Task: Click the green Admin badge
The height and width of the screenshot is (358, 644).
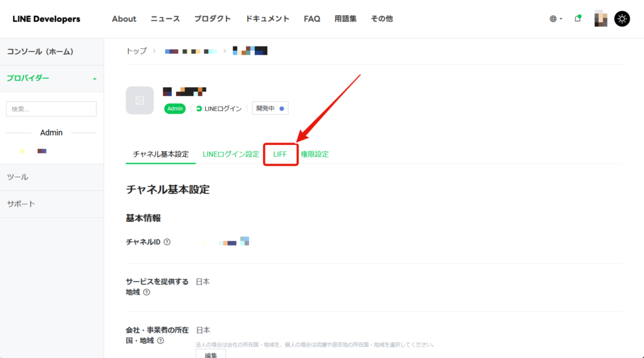Action: (x=175, y=109)
